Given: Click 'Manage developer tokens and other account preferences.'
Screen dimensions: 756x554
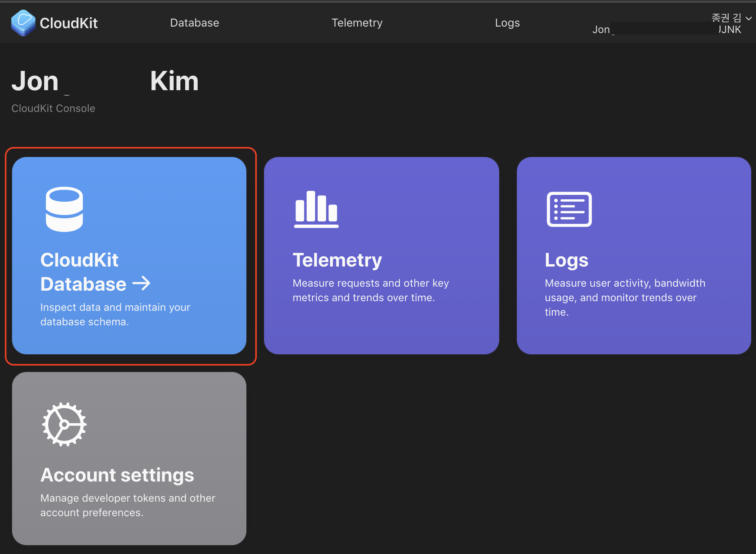Looking at the screenshot, I should [128, 505].
